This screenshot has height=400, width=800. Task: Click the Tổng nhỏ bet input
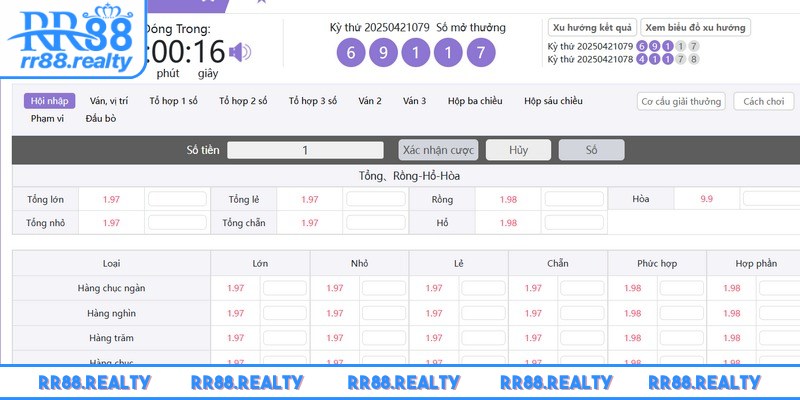pyautogui.click(x=177, y=222)
